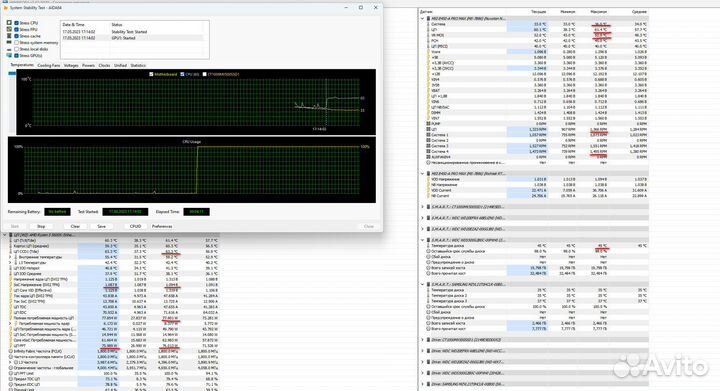Click the icon beside ЦП PPT Limit row
The width and height of the screenshot is (720, 391).
[11, 373]
